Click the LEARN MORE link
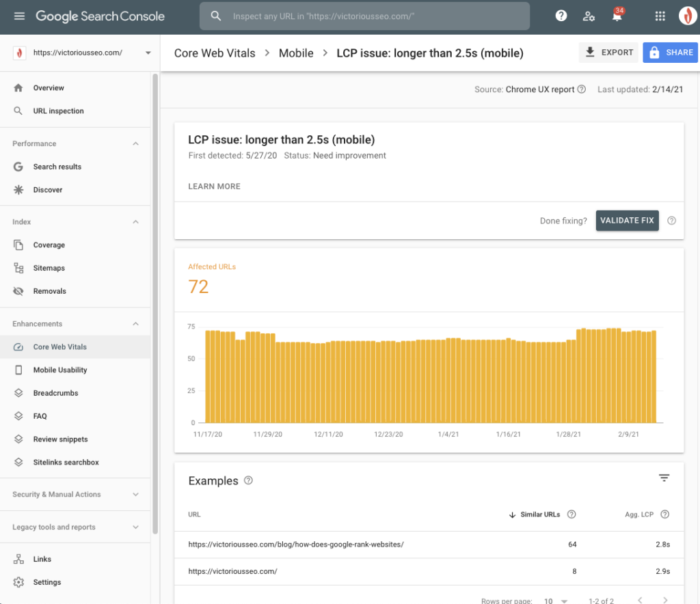 214,187
